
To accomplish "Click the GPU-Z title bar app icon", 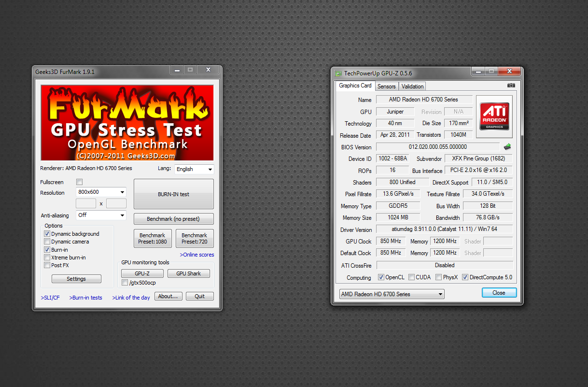I will point(338,73).
